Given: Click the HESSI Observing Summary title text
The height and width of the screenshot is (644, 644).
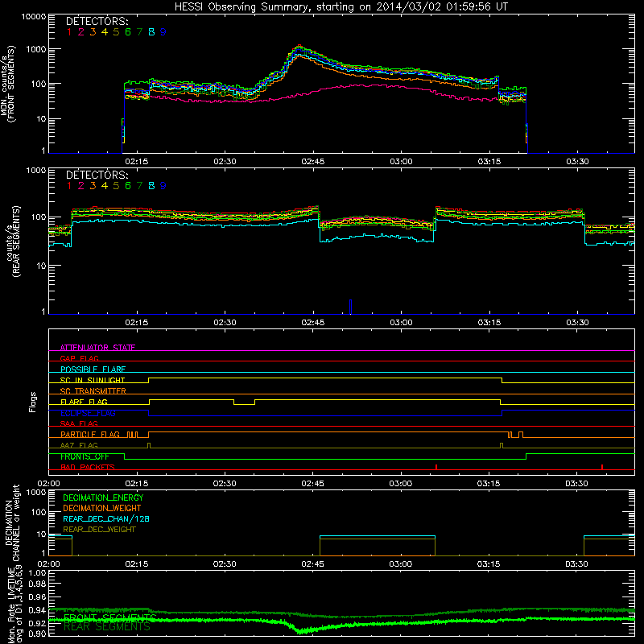Looking at the screenshot, I should 341,7.
